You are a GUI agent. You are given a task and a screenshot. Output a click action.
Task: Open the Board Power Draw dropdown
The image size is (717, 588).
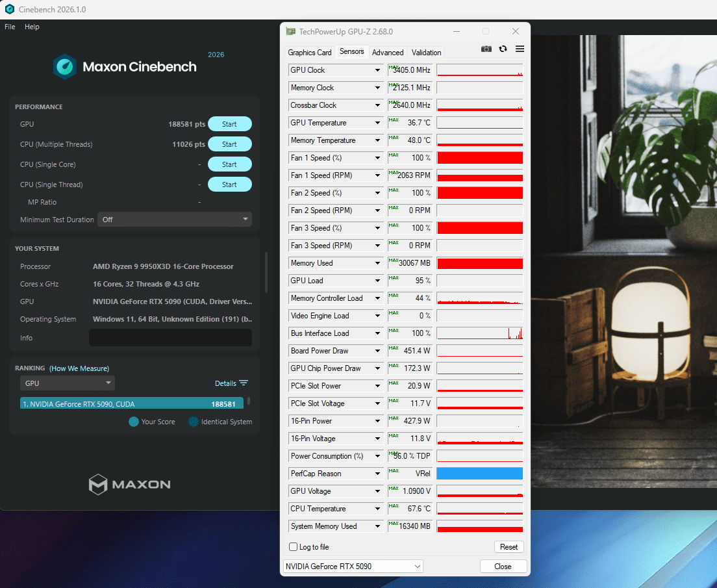(378, 351)
